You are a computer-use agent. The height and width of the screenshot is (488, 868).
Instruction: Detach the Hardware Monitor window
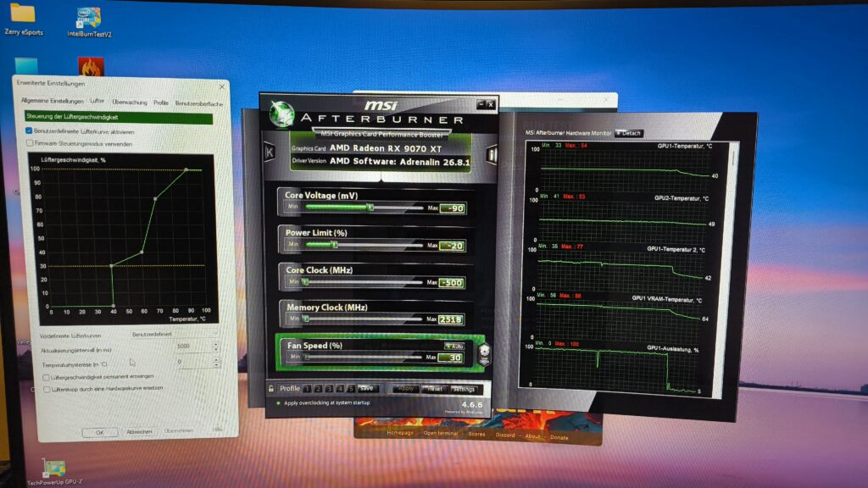click(x=629, y=133)
